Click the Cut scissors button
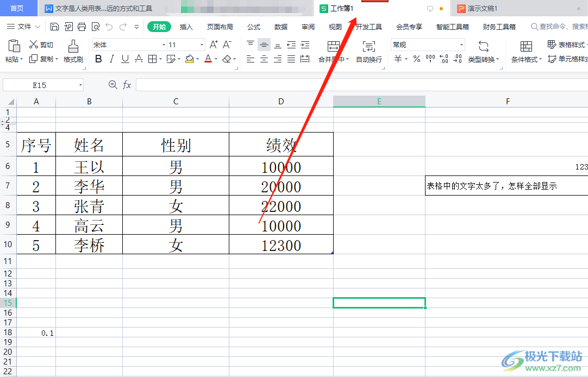Viewport: 588px width, 377px height. coord(41,45)
